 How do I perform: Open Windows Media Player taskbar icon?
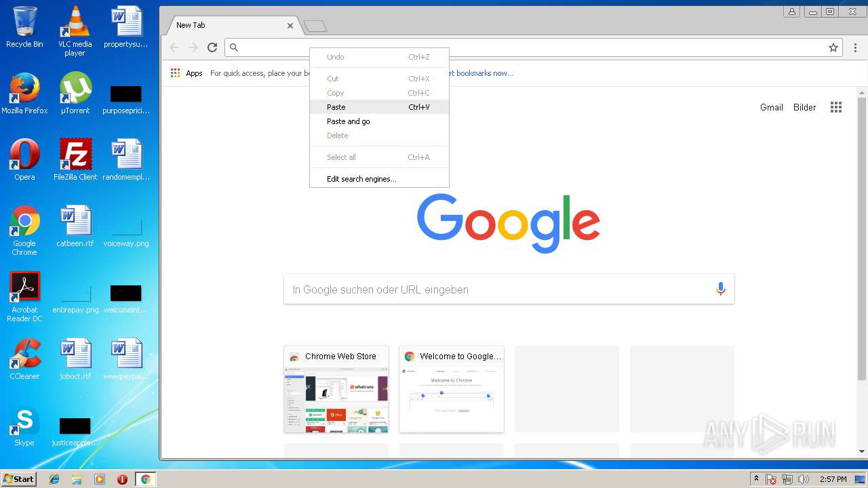coord(100,479)
